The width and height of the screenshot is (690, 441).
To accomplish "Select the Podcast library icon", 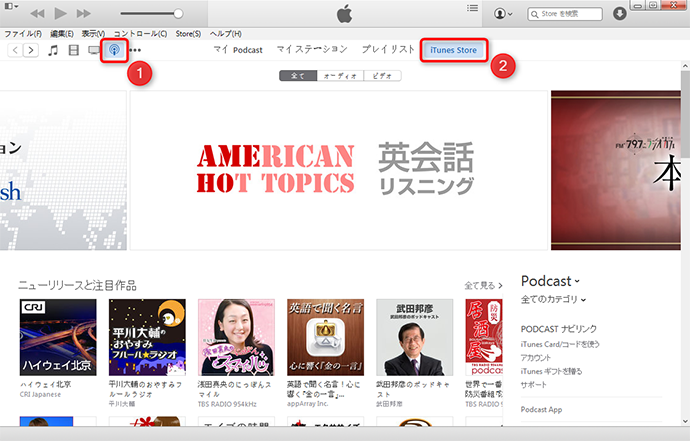I will (114, 50).
